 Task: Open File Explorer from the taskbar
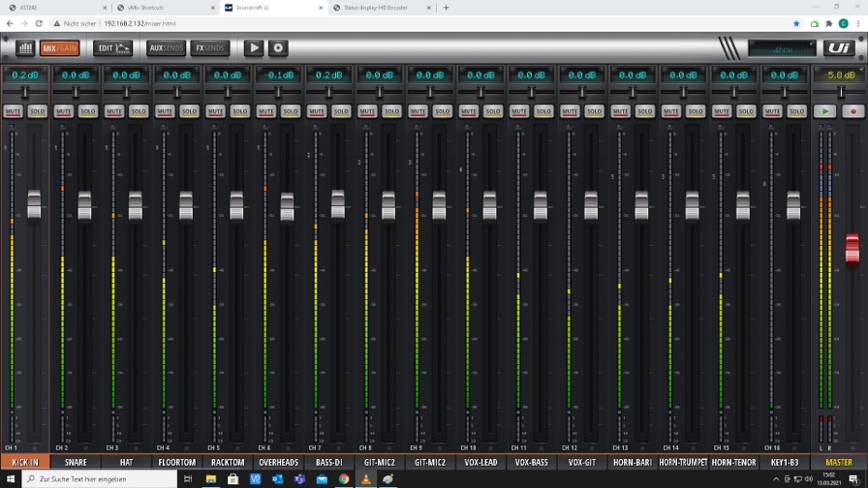click(x=211, y=478)
